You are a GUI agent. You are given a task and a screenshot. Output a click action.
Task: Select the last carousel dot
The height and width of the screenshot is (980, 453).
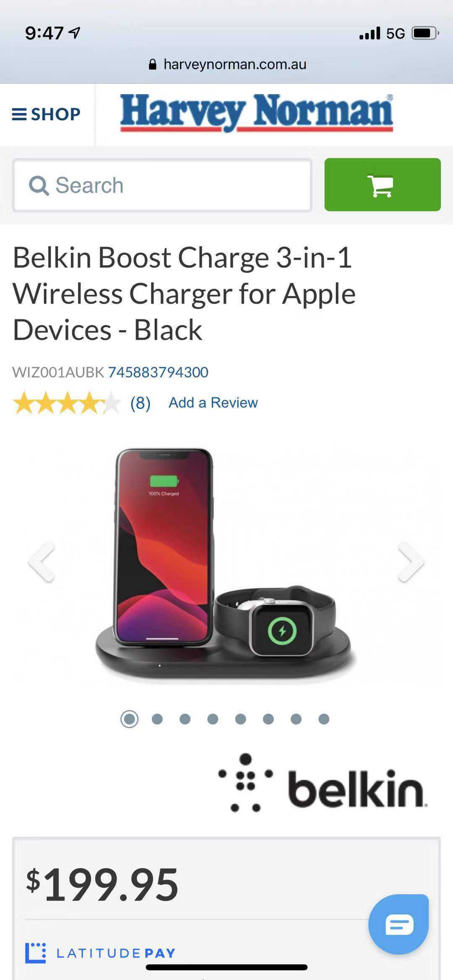[324, 719]
